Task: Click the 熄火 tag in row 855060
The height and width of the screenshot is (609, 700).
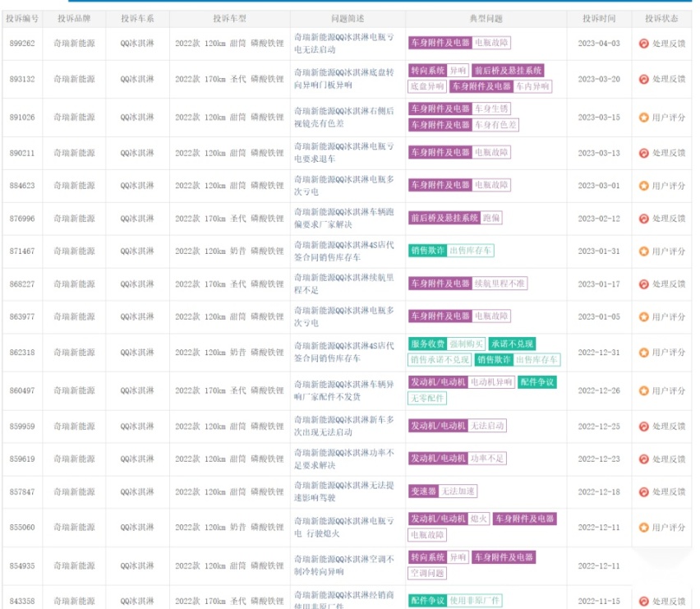Action: [x=478, y=519]
